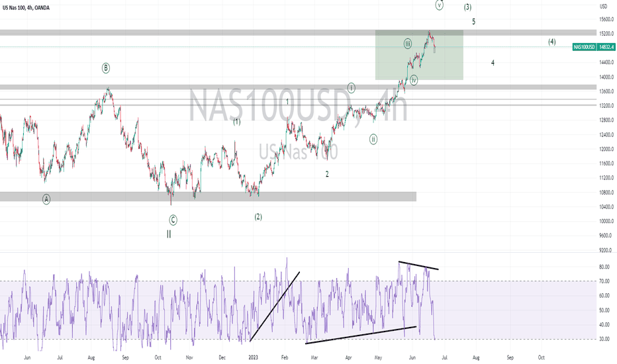Image resolution: width=617 pixels, height=364 pixels.
Task: Click the Nov label on time axis
Action: 189,357
